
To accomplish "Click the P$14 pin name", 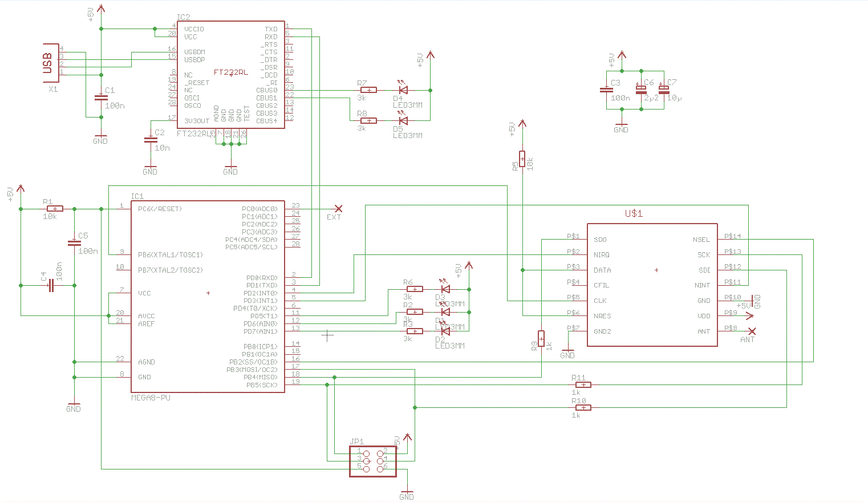I will (733, 236).
